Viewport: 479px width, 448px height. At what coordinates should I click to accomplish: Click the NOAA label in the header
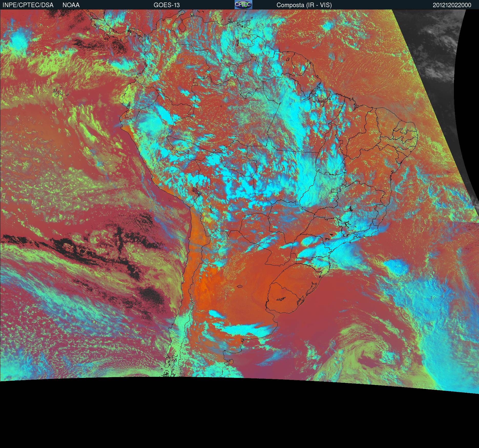pyautogui.click(x=71, y=5)
